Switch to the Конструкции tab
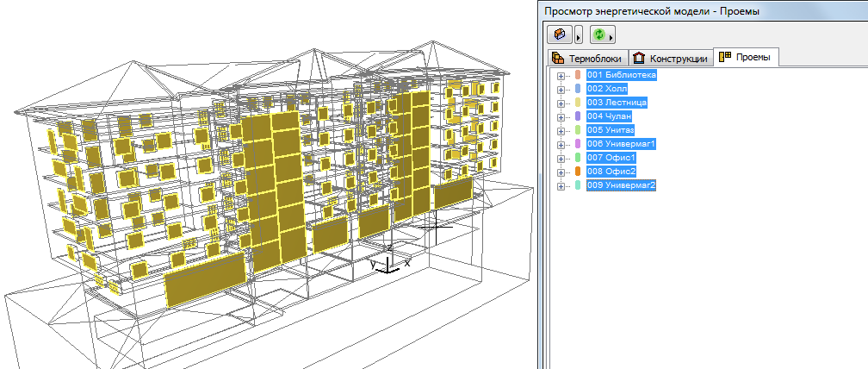This screenshot has width=868, height=369. click(x=670, y=59)
